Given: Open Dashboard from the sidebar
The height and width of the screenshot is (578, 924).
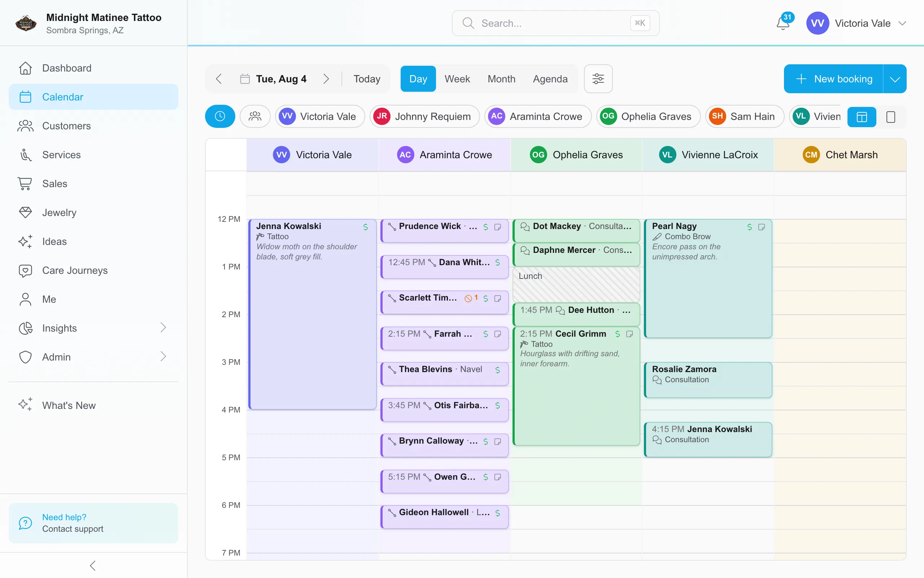Looking at the screenshot, I should (93, 68).
